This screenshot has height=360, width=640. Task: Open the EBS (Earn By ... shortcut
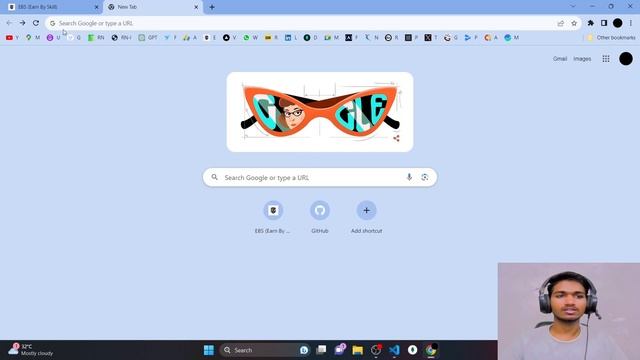click(273, 217)
